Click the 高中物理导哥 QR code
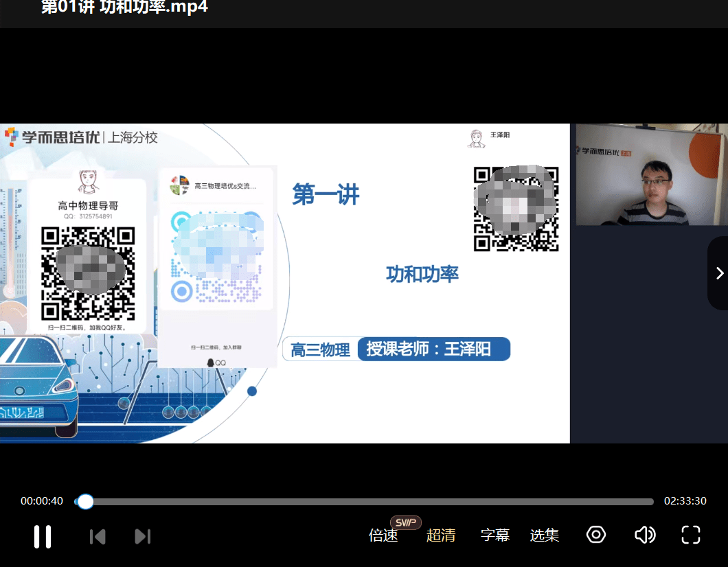Viewport: 728px width, 567px height. coord(88,273)
